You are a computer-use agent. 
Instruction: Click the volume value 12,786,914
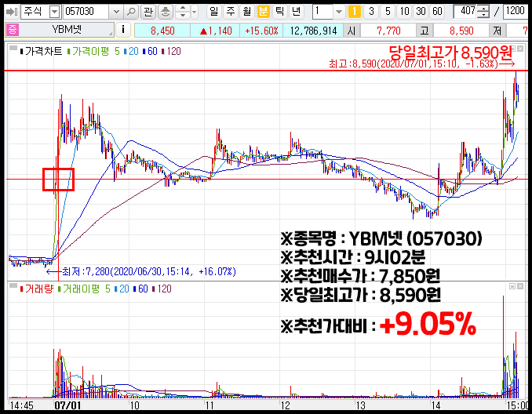point(313,31)
